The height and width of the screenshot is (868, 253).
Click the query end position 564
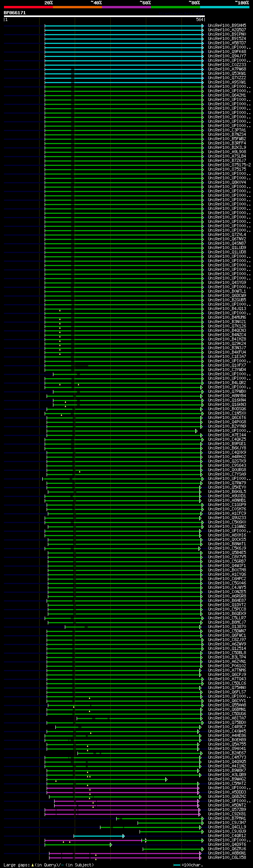[x=200, y=19]
